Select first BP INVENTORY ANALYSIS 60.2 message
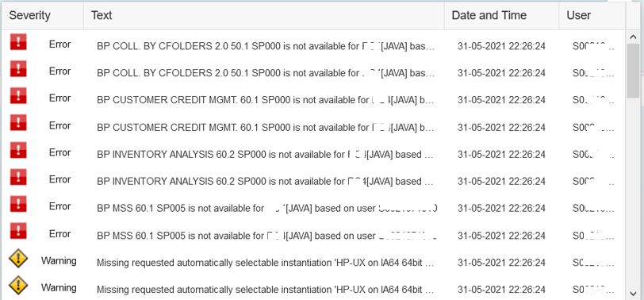The height and width of the screenshot is (300, 644). tap(265, 154)
